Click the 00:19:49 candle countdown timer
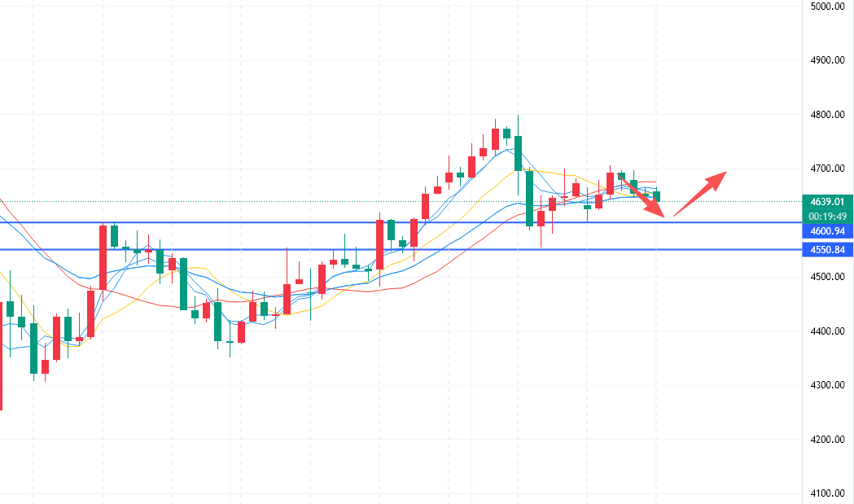This screenshot has height=504, width=854. point(826,217)
